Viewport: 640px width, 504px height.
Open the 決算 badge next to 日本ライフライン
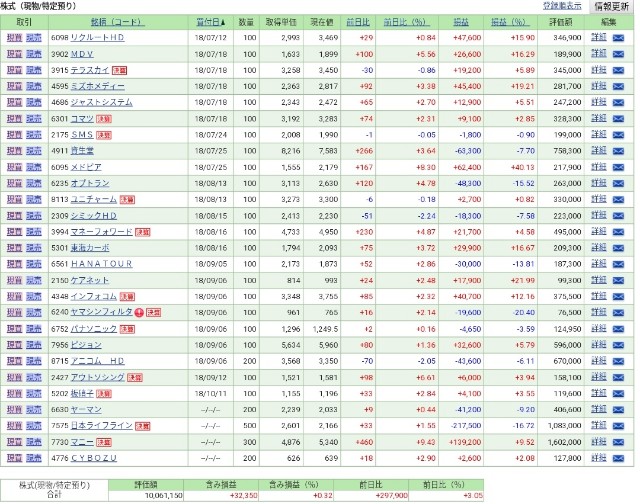(143, 426)
